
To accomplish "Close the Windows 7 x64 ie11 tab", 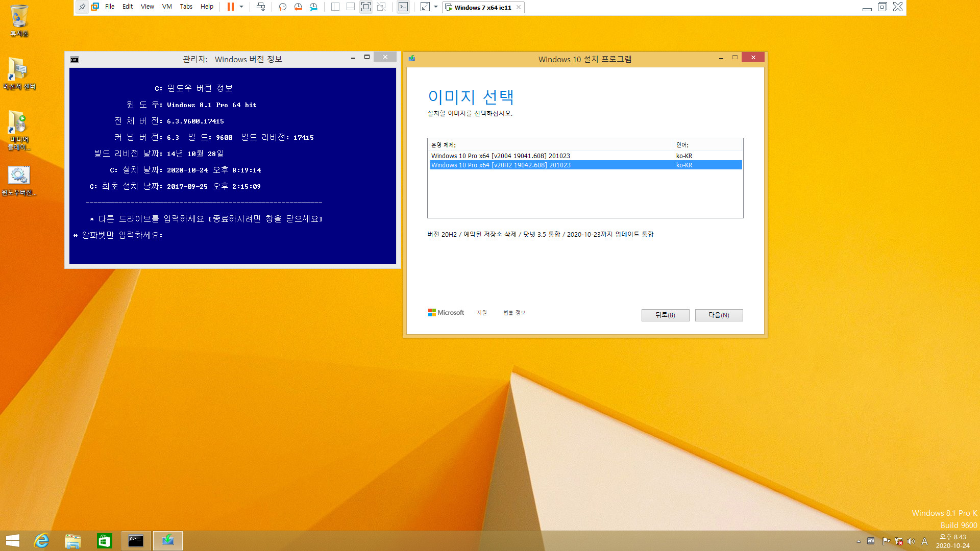I will pyautogui.click(x=519, y=7).
